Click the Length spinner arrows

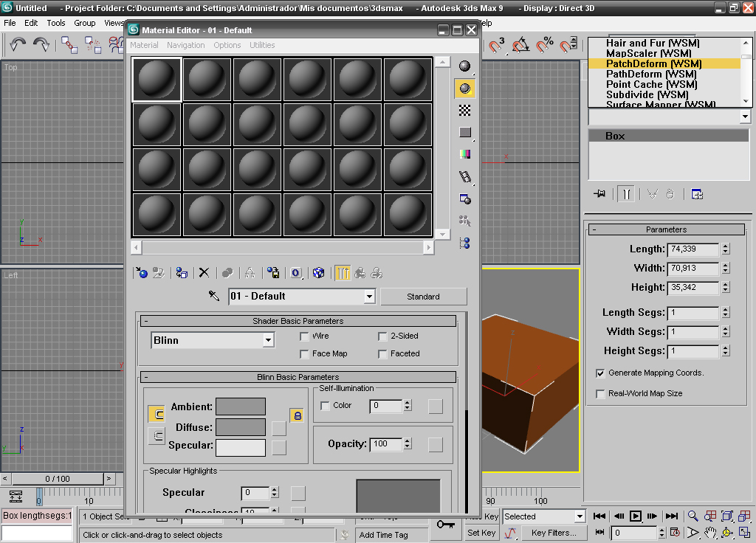(x=726, y=249)
